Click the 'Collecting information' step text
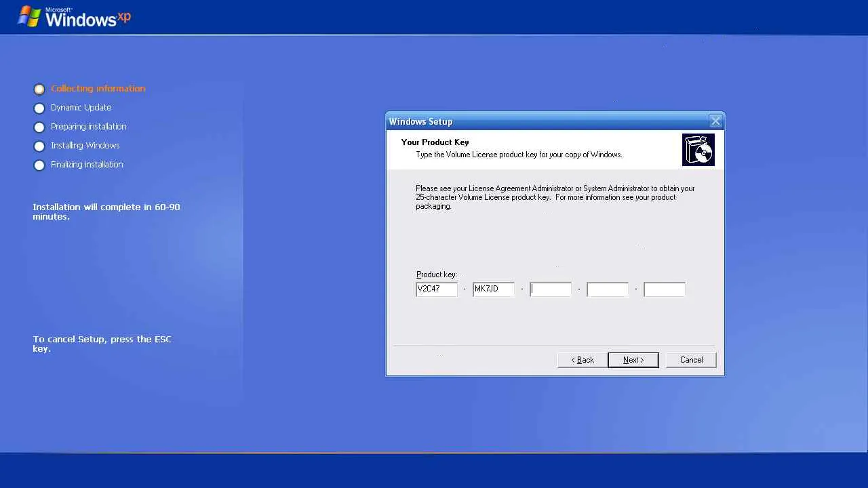The height and width of the screenshot is (488, 868). tap(98, 89)
